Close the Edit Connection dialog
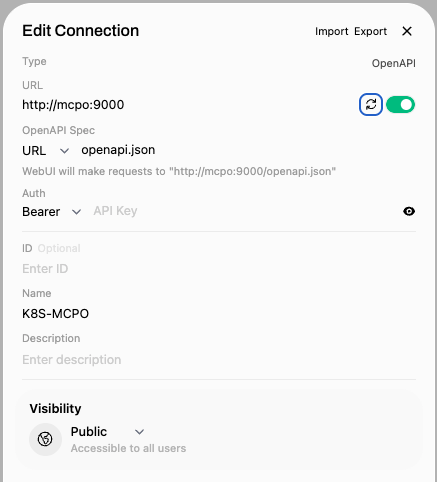The image size is (437, 482). tap(407, 31)
